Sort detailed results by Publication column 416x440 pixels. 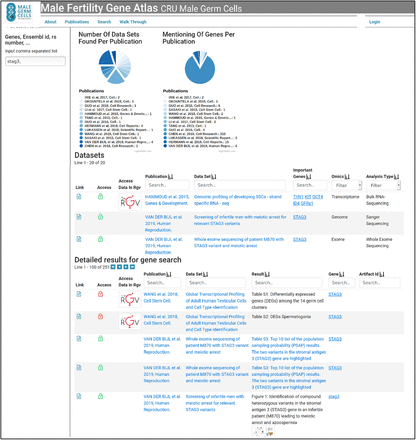[169, 274]
